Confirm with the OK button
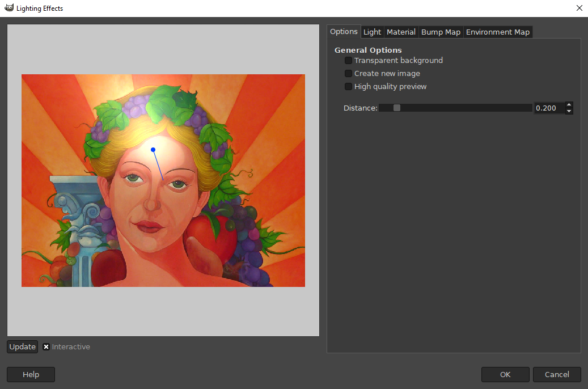This screenshot has width=588, height=389. pyautogui.click(x=505, y=374)
